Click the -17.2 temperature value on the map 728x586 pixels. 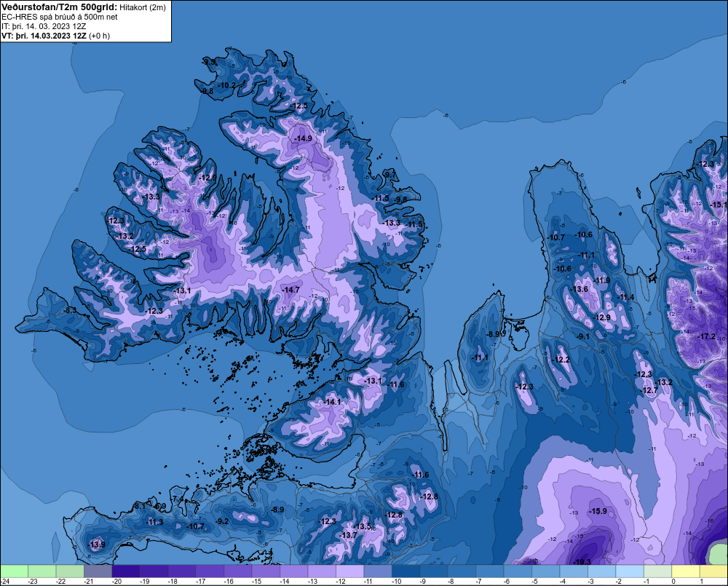(707, 336)
